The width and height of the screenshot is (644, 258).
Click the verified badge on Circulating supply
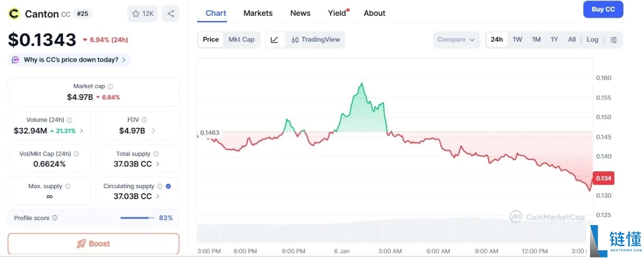(168, 186)
